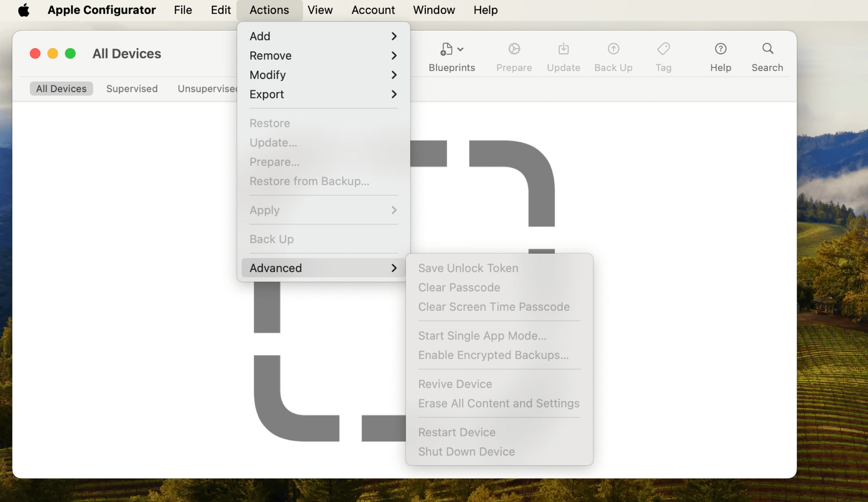This screenshot has height=502, width=868.
Task: Open the Edit menu
Action: click(221, 10)
